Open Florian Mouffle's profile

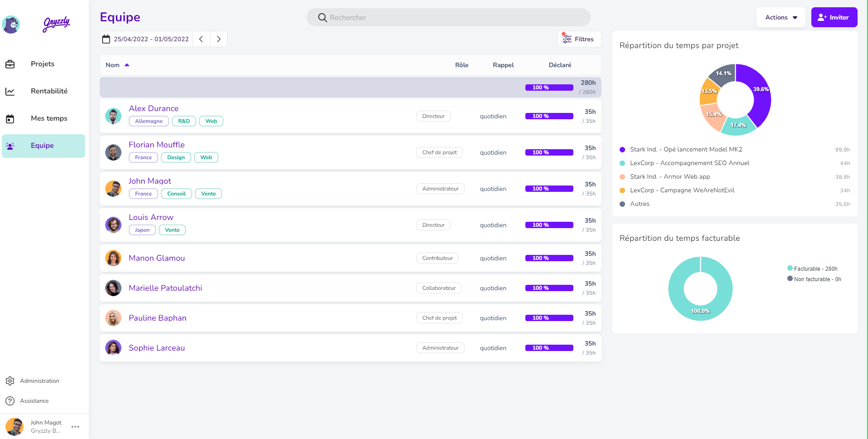point(156,145)
